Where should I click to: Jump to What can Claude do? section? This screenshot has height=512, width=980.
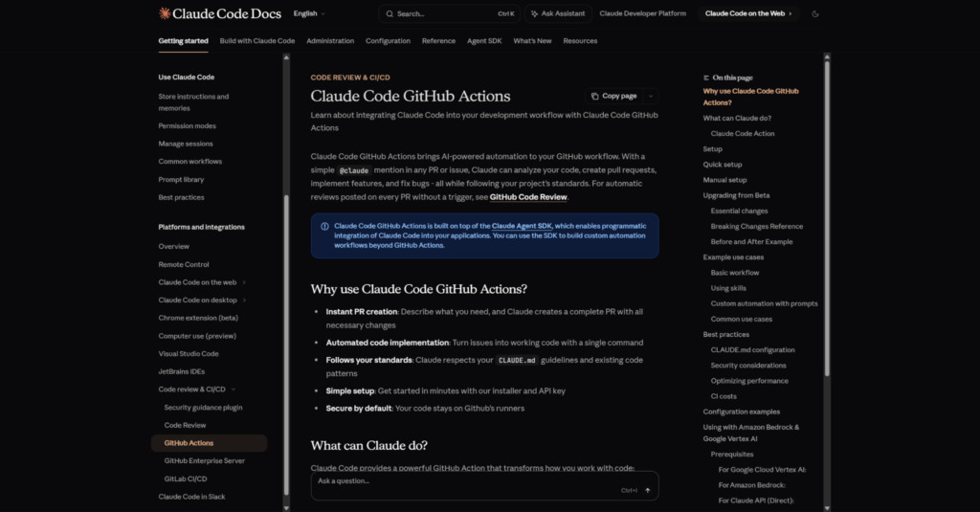(x=737, y=118)
